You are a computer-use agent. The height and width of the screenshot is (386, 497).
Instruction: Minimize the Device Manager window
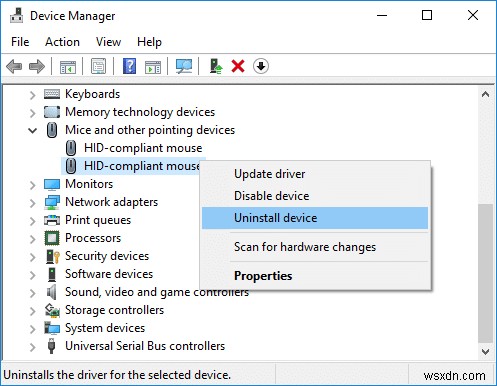tap(382, 15)
